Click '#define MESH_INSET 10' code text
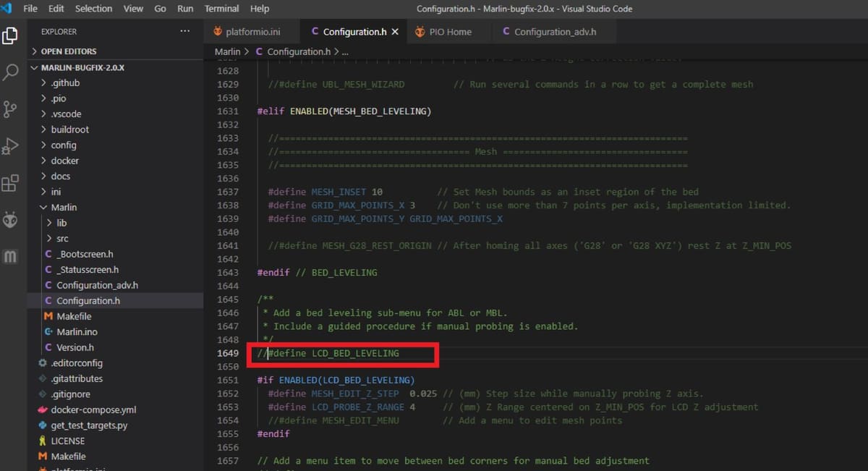Image resolution: width=868 pixels, height=471 pixels. (x=325, y=192)
